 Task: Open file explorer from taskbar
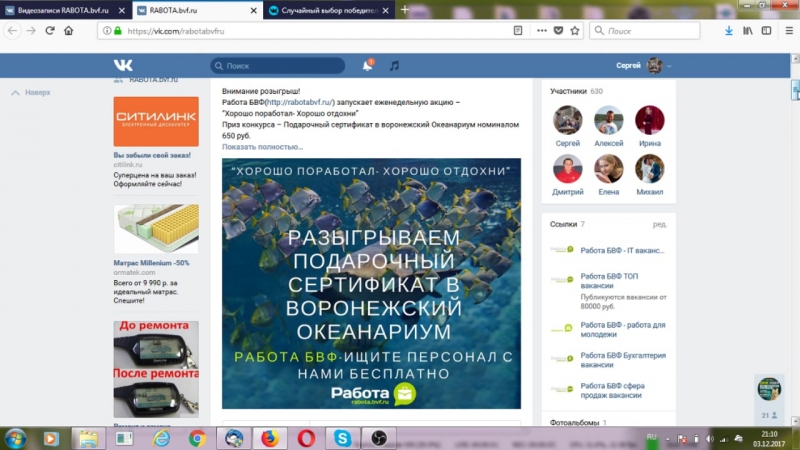88,438
